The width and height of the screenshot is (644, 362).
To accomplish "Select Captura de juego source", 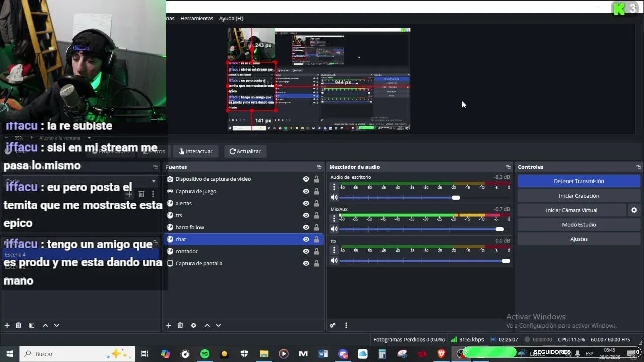I will pos(196,191).
